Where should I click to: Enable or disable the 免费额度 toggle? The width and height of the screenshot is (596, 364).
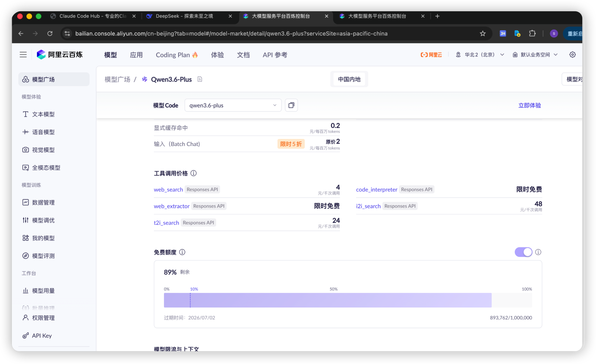(523, 252)
